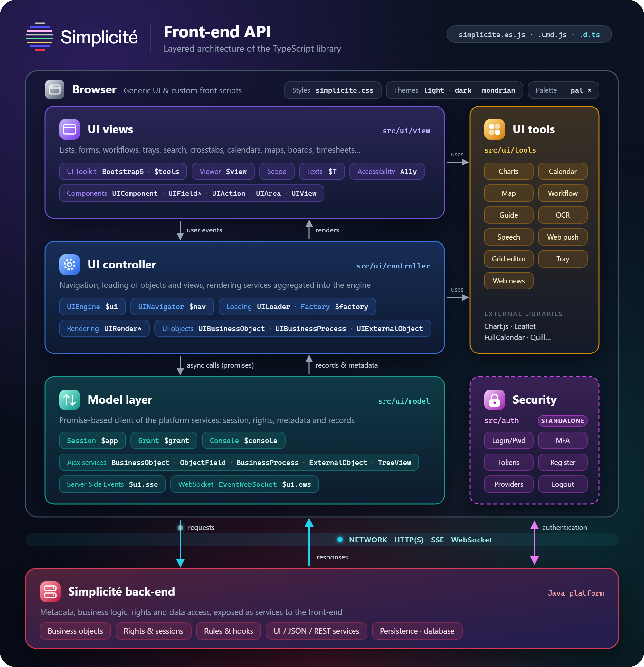Screen dimensions: 644x667
Task: Click the Themes light dark mondrian pill
Action: point(454,90)
